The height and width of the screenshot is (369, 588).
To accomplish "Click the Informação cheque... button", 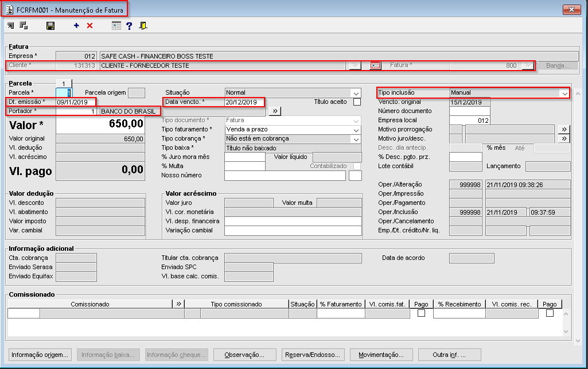I will pyautogui.click(x=176, y=355).
